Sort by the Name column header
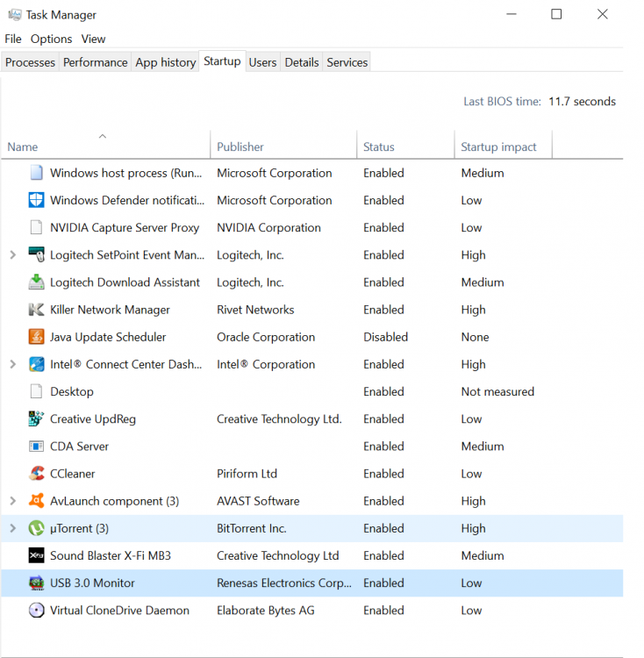The image size is (644, 658). [105, 145]
